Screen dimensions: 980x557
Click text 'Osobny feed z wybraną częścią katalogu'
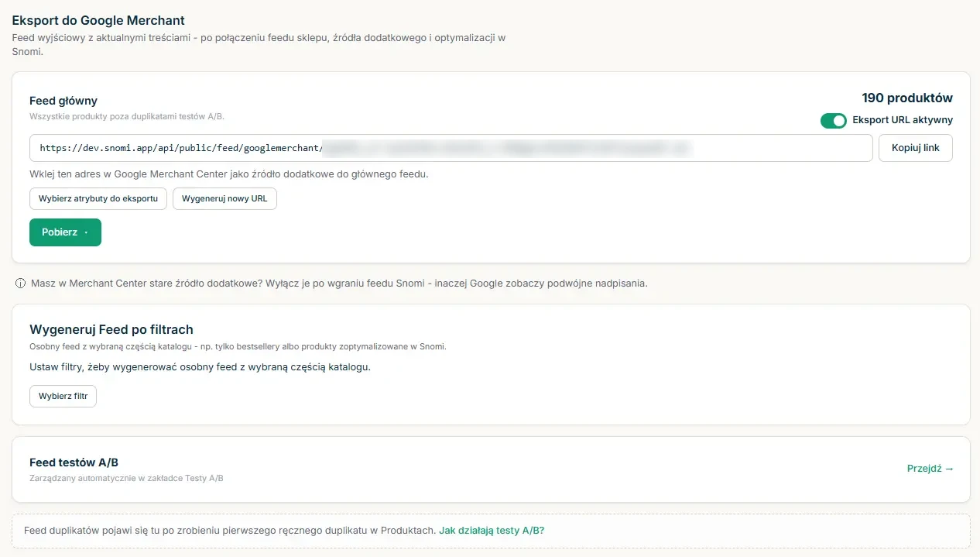111,346
